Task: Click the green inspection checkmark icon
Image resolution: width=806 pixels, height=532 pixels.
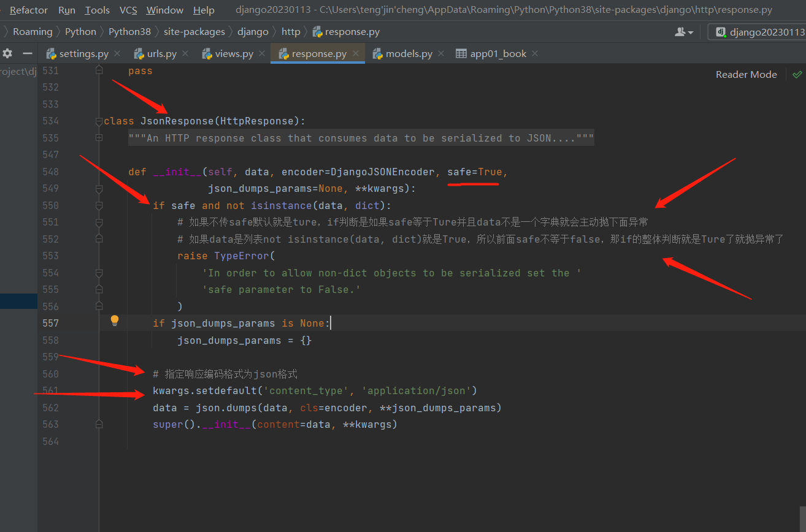Action: (x=797, y=74)
